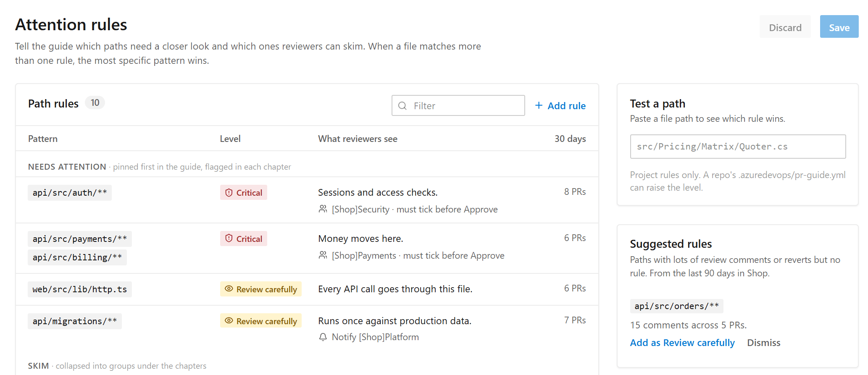Click the Discard button
This screenshot has height=375, width=868.
coord(785,27)
